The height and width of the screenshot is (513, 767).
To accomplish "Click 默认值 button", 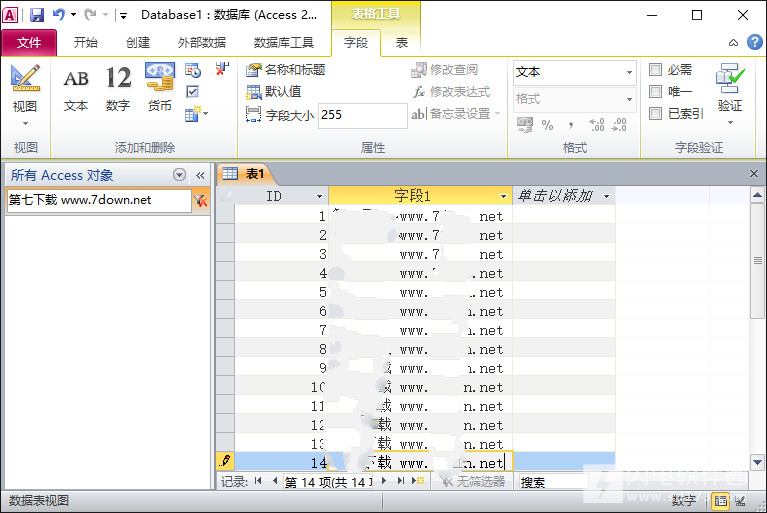I will 274,91.
